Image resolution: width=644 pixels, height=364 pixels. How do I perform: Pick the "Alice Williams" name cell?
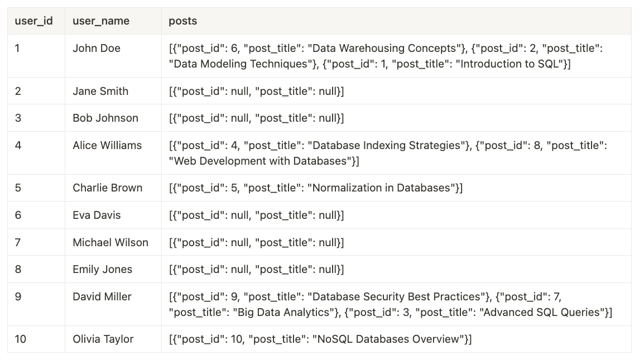(107, 146)
